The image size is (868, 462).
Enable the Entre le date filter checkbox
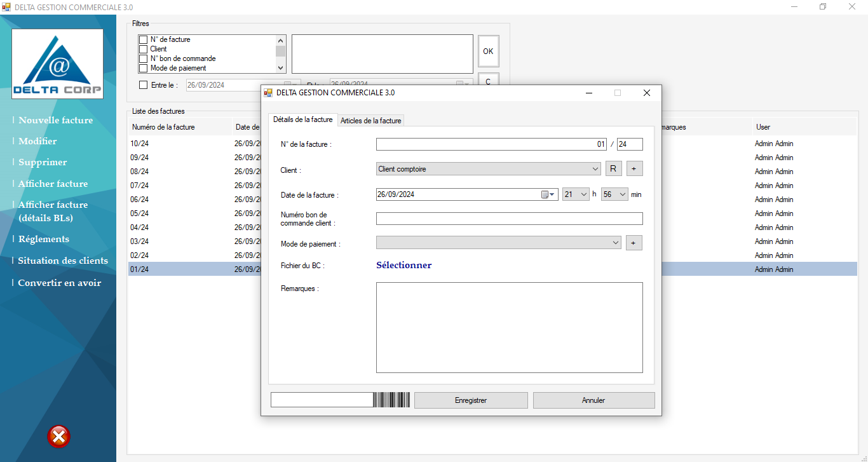[x=143, y=85]
